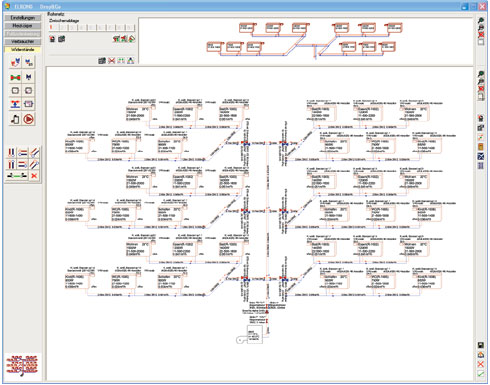Click the triangle icon above drawing area

(130, 60)
